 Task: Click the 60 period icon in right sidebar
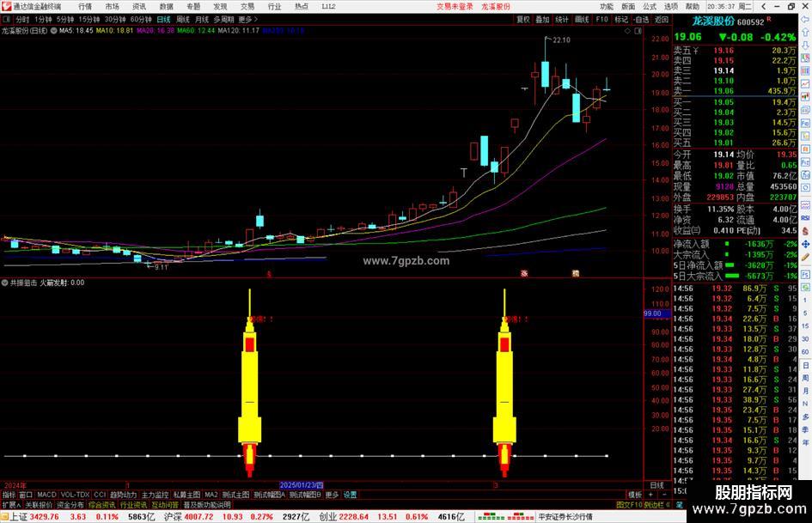pyautogui.click(x=805, y=351)
